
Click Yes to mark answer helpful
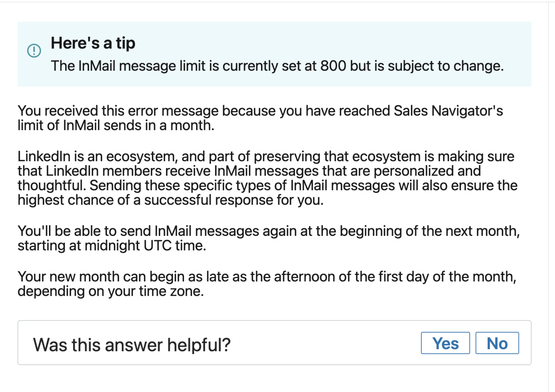[x=445, y=343]
